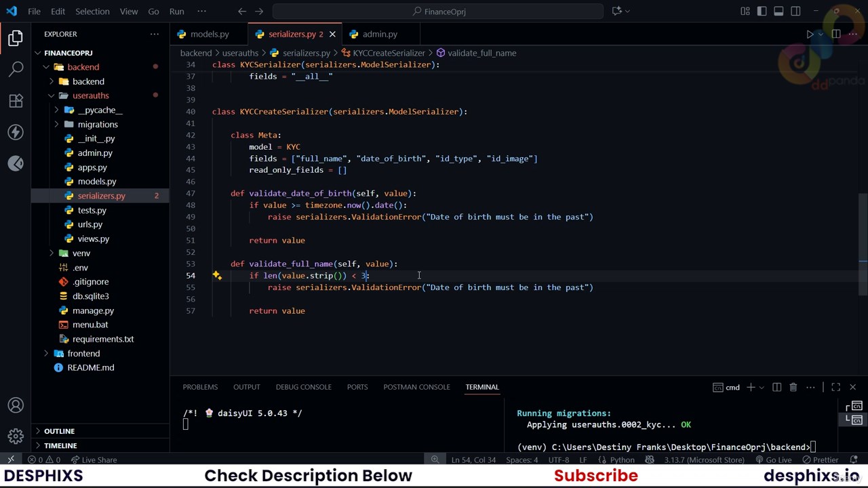Open editor More Actions ellipsis

[853, 34]
